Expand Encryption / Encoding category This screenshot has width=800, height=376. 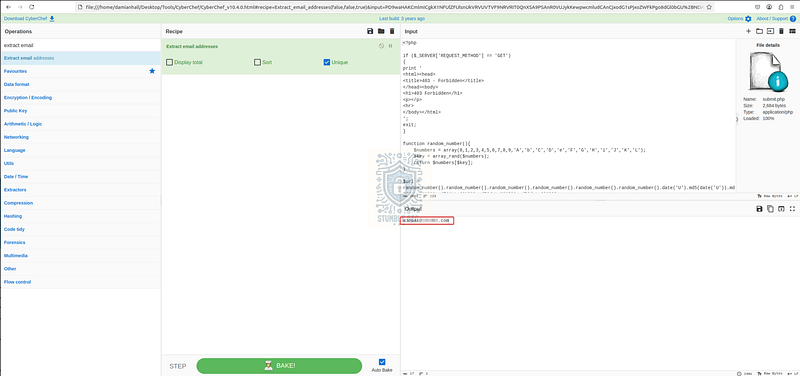[x=80, y=97]
